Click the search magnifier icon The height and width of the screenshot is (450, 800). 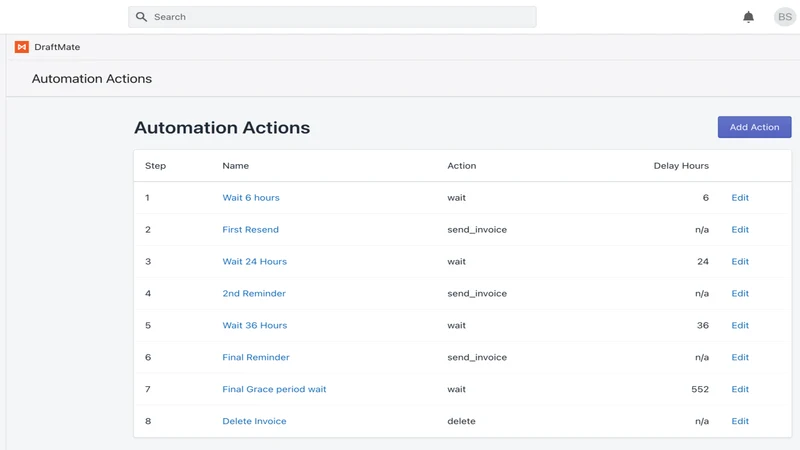[141, 17]
